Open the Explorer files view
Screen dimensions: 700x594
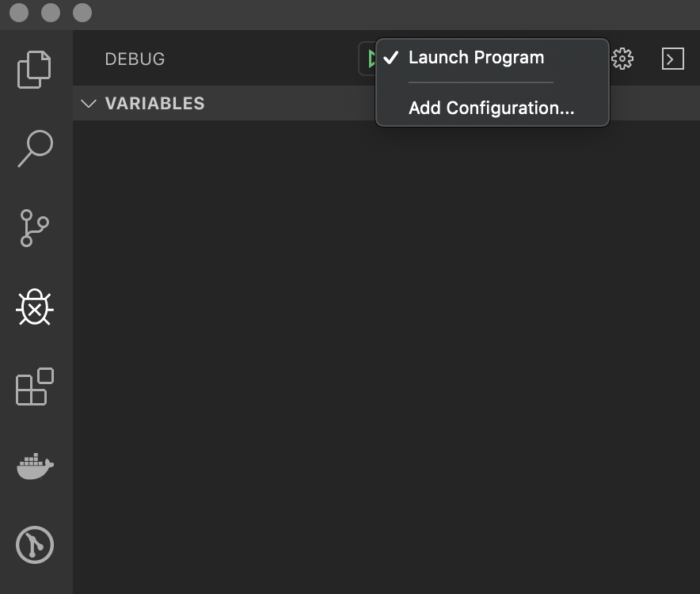click(35, 69)
